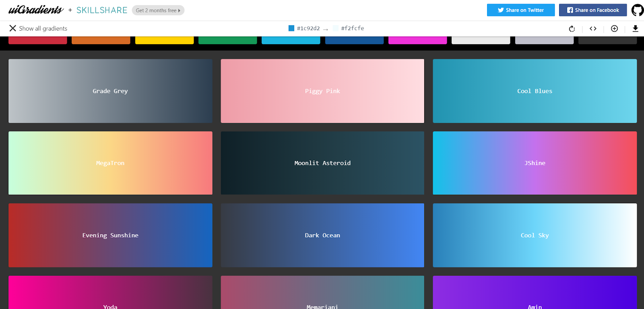Click the Facebook logo icon
Screen dimensions: 644x309
[570, 10]
